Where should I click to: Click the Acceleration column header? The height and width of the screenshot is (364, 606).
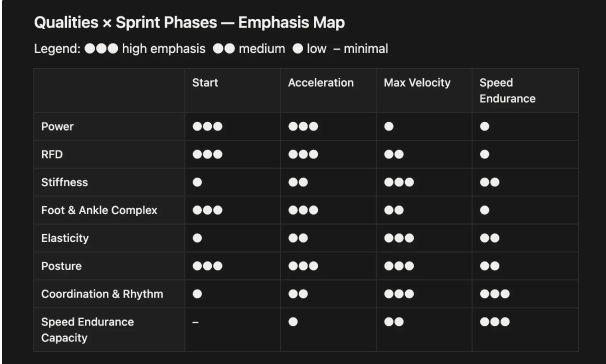coord(320,83)
